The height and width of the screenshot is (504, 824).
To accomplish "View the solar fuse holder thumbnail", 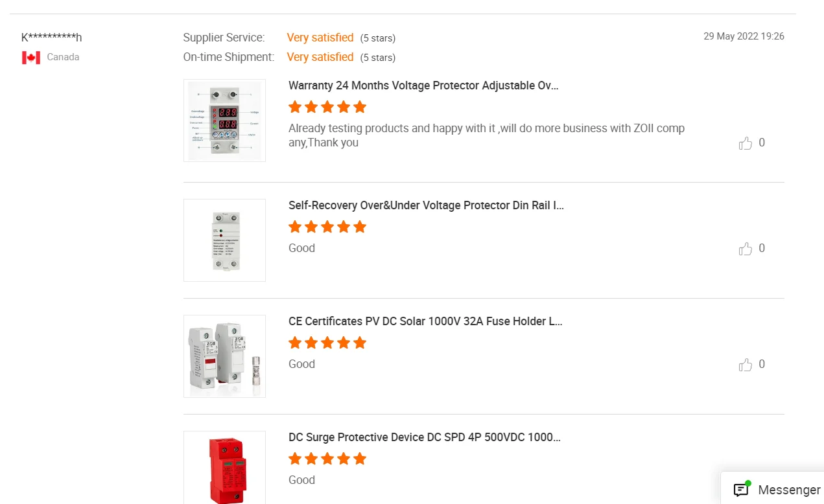I will tap(224, 356).
